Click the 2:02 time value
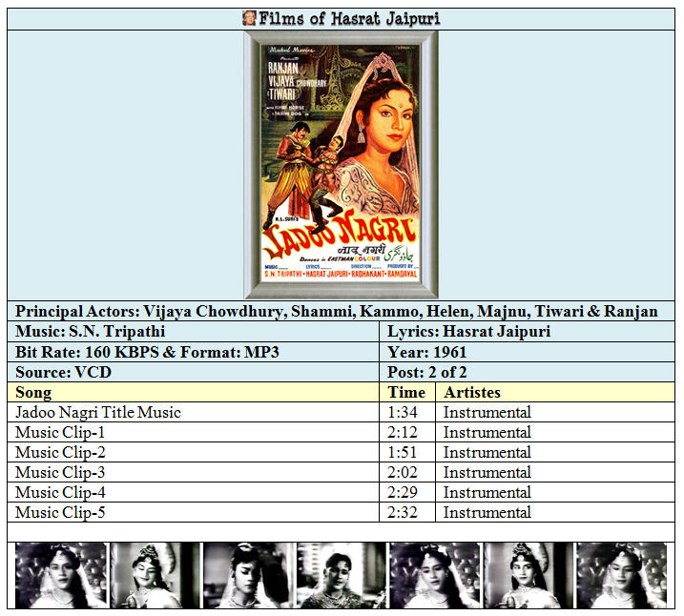Image resolution: width=684 pixels, height=616 pixels. tap(403, 473)
